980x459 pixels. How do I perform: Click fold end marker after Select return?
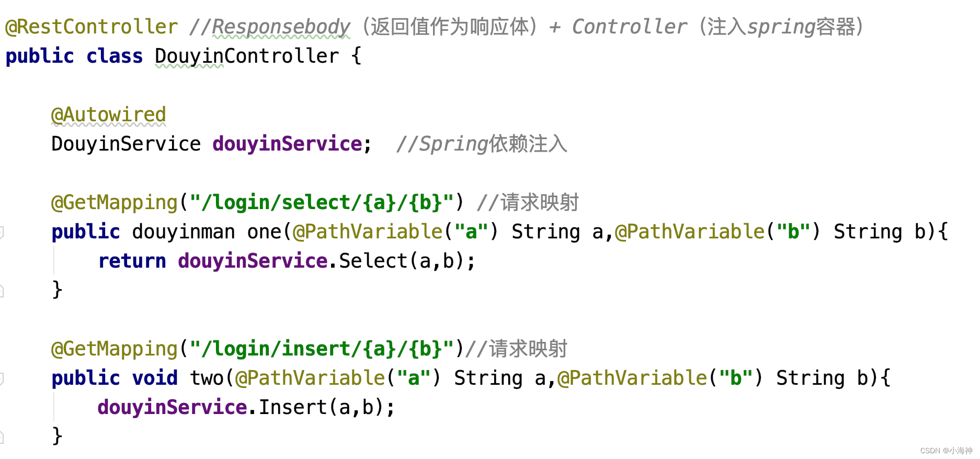[2, 291]
